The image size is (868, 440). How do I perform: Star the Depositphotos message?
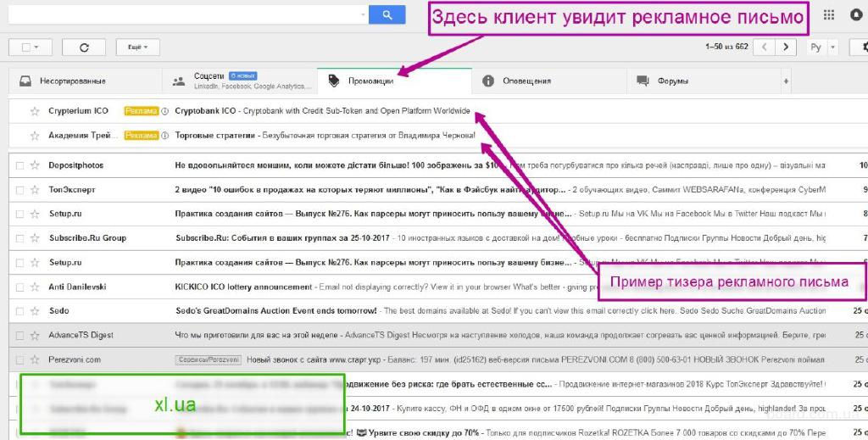(35, 165)
